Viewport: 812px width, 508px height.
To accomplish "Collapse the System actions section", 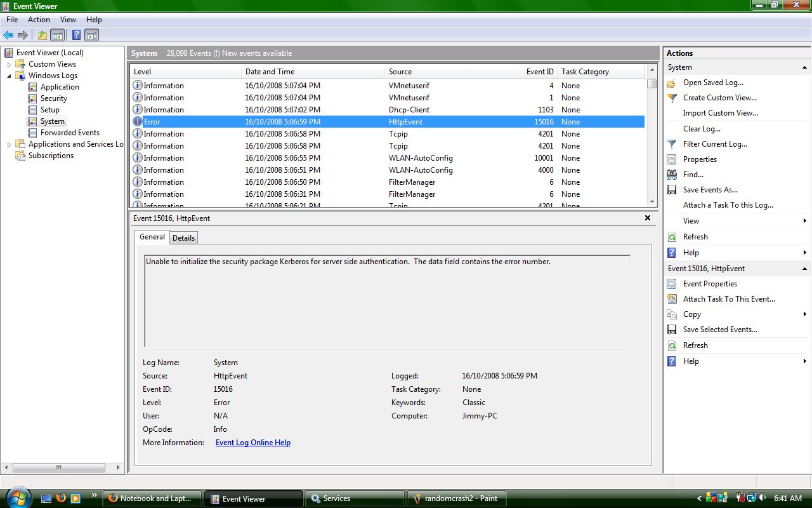I will coord(804,67).
